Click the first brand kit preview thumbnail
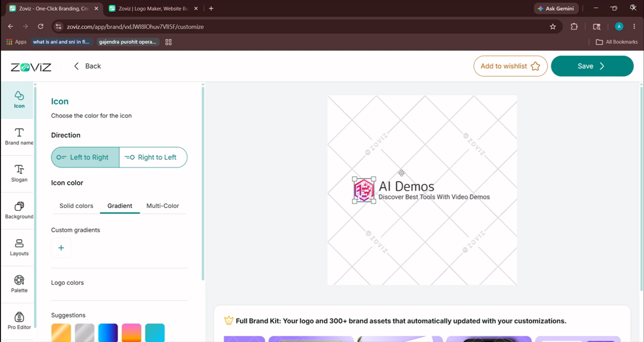The height and width of the screenshot is (342, 644). (244, 339)
